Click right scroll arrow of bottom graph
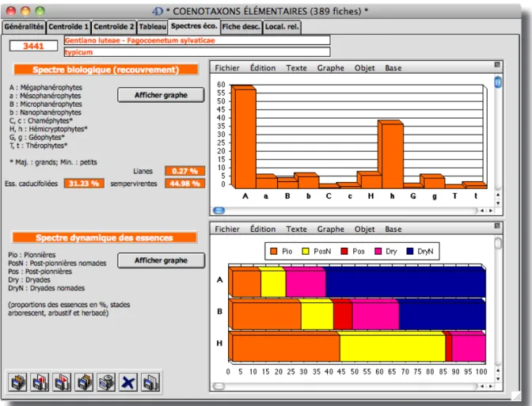 [x=491, y=386]
